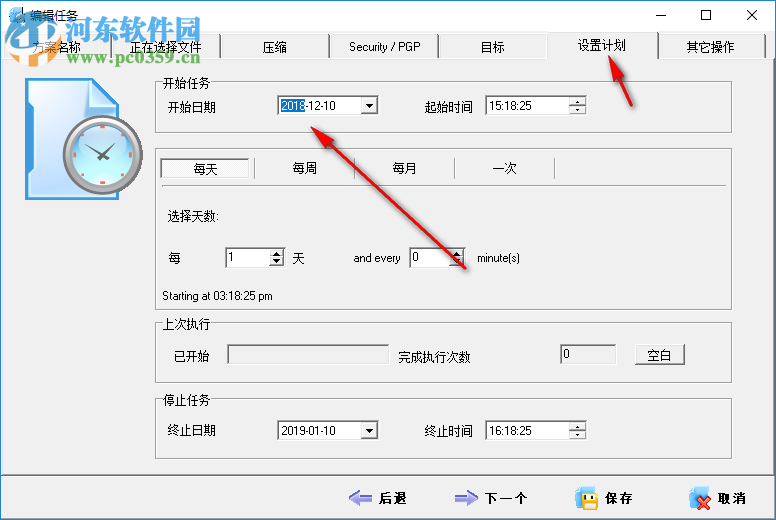Save the task with 保存 button
This screenshot has width=776, height=520.
pyautogui.click(x=604, y=498)
